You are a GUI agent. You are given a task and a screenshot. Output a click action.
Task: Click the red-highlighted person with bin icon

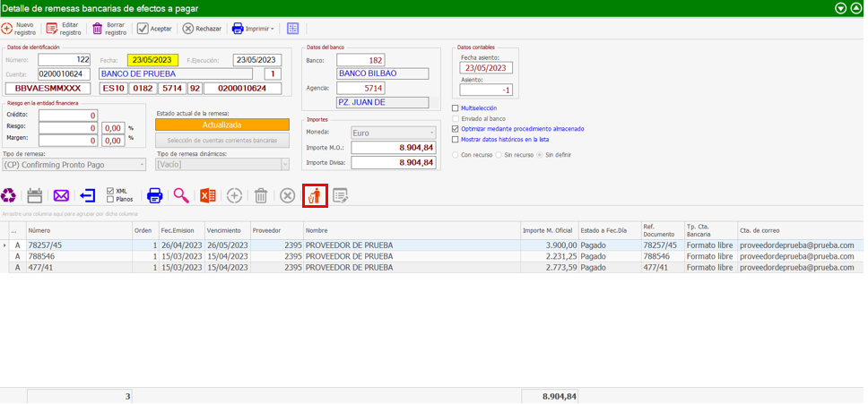[315, 195]
